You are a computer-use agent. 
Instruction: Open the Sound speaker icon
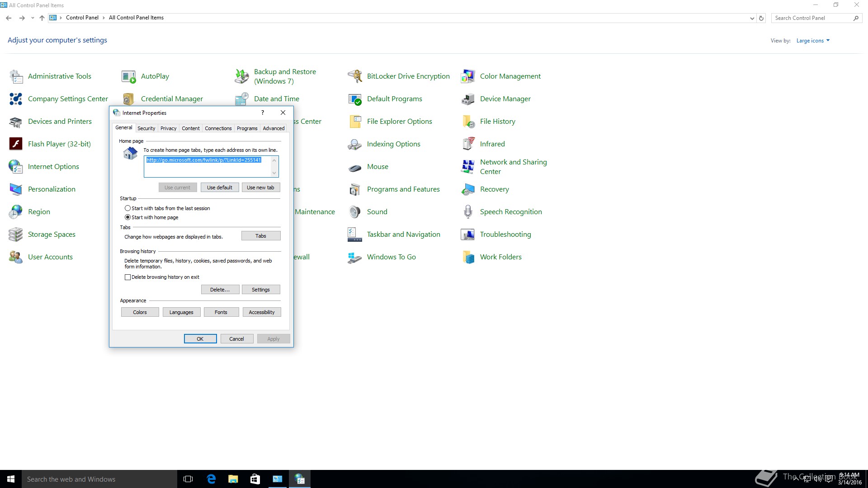coord(355,212)
